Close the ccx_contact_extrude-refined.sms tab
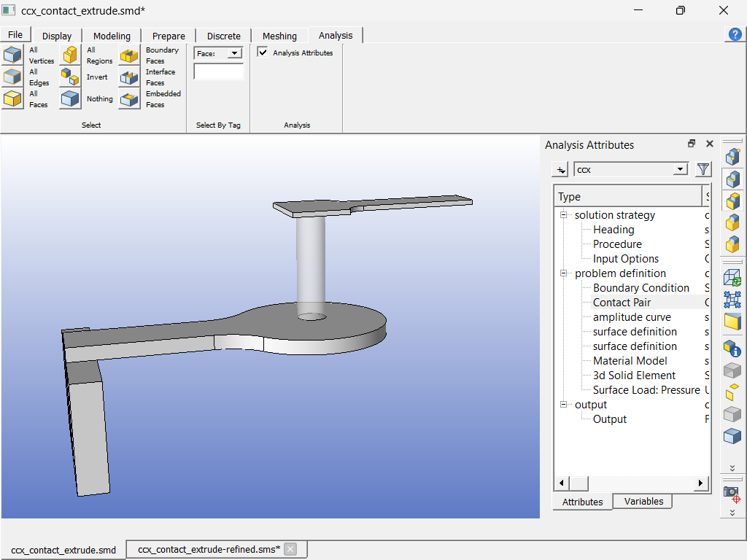 coord(290,549)
